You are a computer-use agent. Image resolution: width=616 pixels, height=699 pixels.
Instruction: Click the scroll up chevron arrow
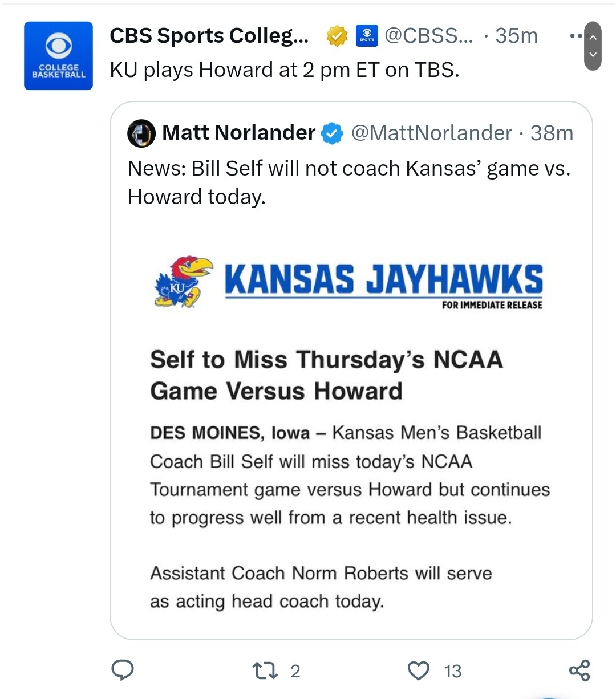coord(593,36)
